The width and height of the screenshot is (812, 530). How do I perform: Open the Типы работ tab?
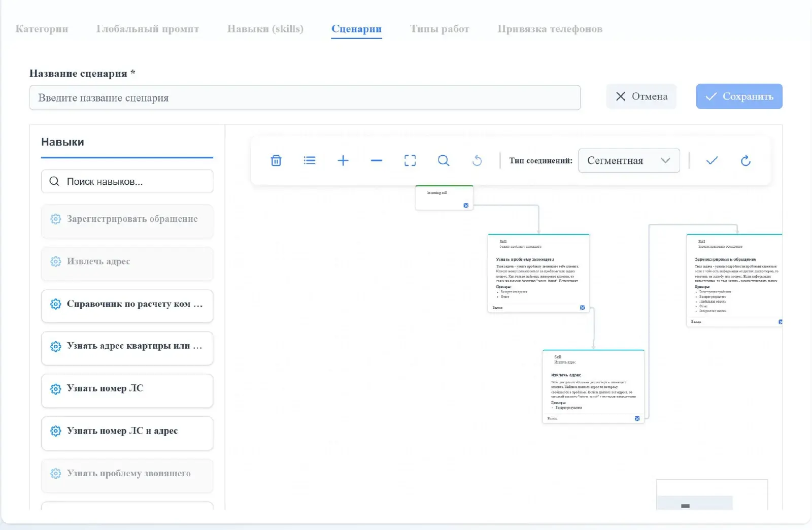pos(439,29)
